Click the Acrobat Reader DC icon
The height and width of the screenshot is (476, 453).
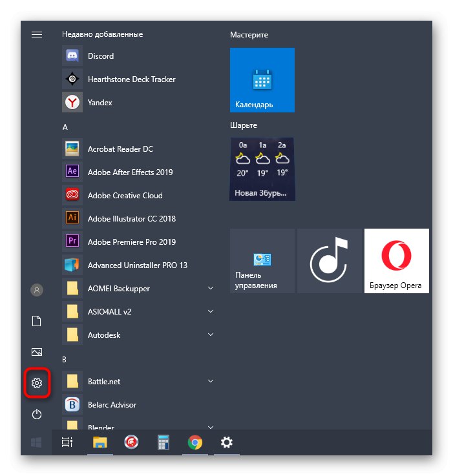(72, 149)
